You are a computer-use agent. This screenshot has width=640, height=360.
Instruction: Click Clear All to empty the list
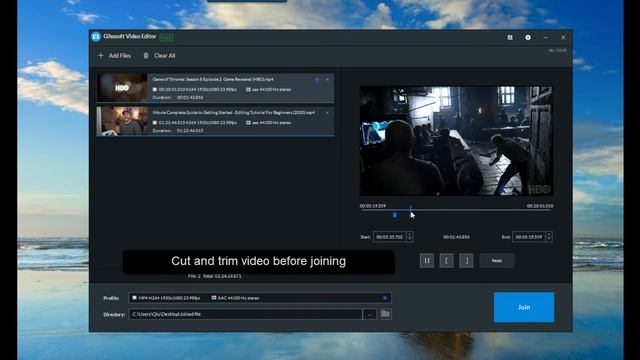click(x=159, y=56)
